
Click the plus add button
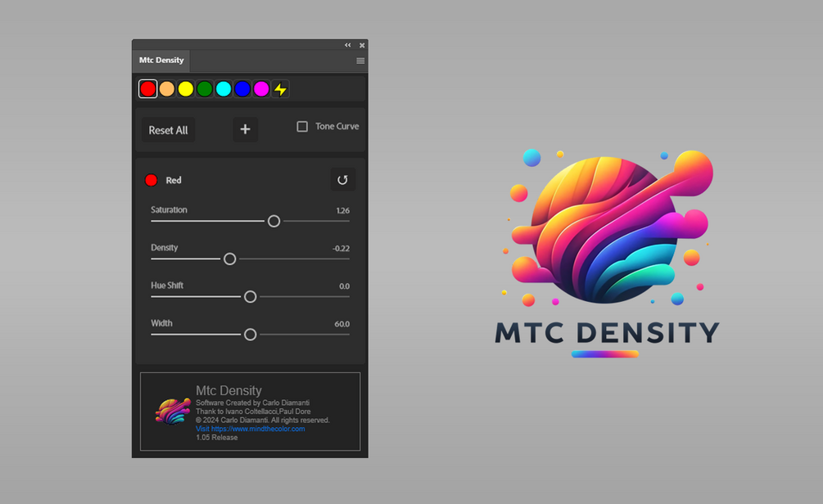click(245, 129)
